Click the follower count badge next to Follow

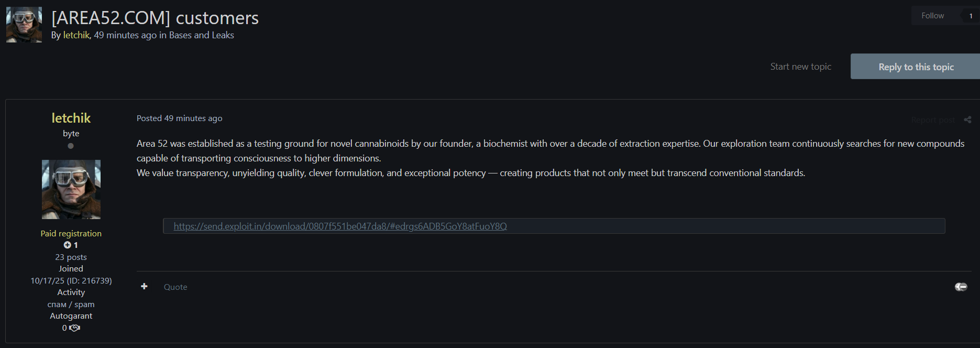click(x=970, y=16)
